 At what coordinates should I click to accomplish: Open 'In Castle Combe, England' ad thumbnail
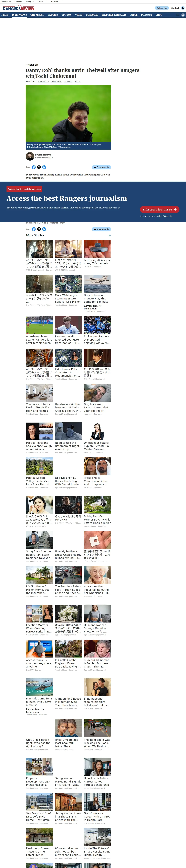click(68, 649)
